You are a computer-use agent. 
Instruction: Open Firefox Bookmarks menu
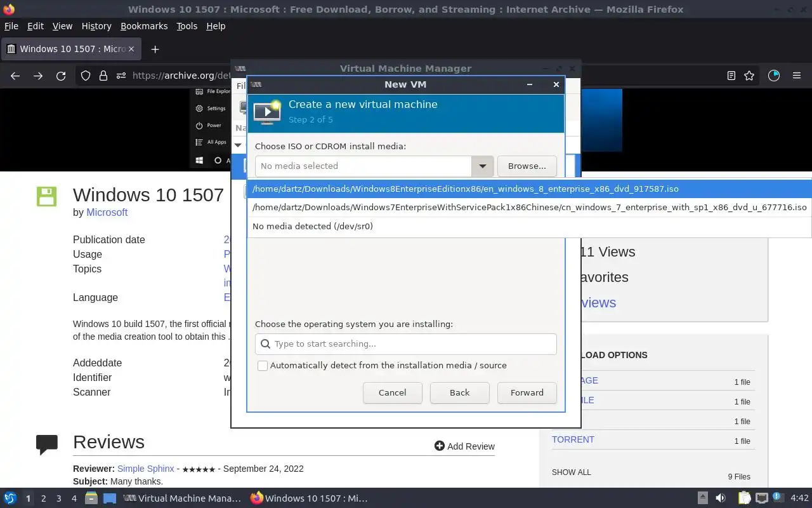coord(144,26)
